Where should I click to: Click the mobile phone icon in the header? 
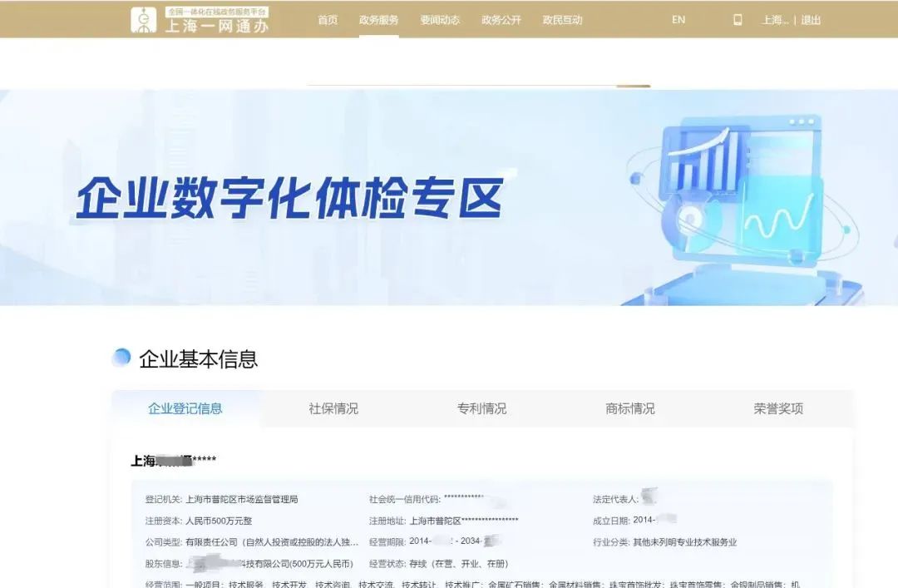tap(736, 19)
